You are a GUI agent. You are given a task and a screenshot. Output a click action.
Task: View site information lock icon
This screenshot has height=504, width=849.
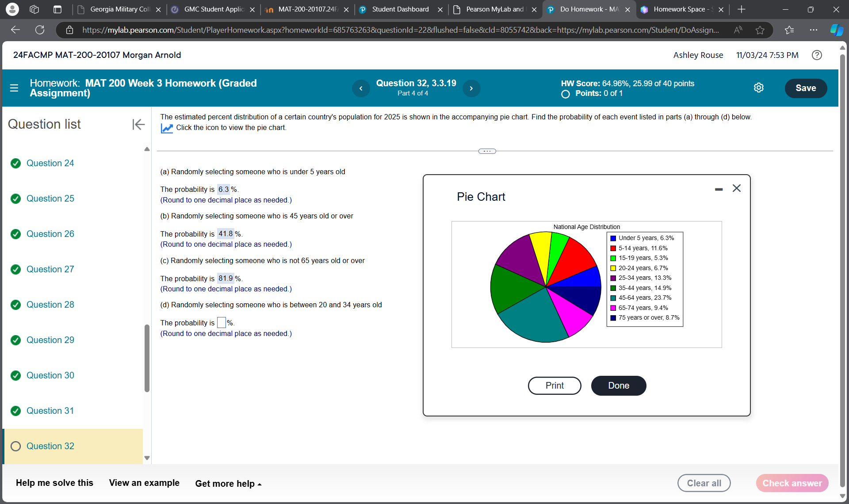(x=69, y=30)
